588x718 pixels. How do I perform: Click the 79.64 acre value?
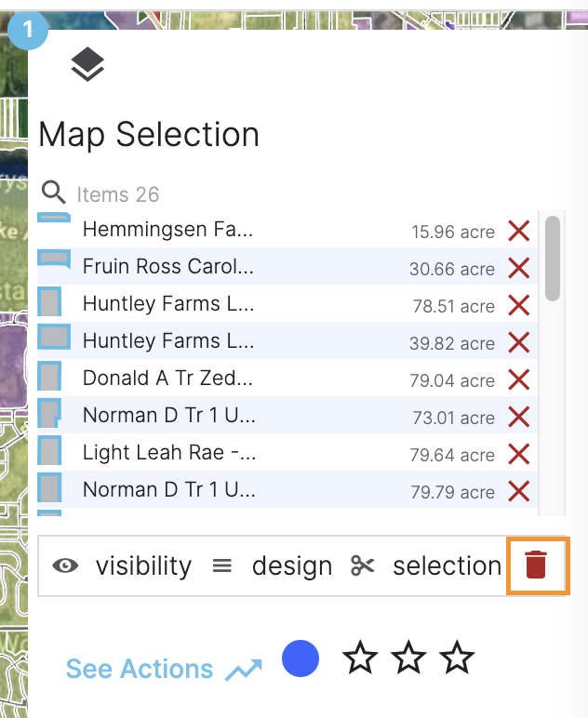[x=452, y=455]
